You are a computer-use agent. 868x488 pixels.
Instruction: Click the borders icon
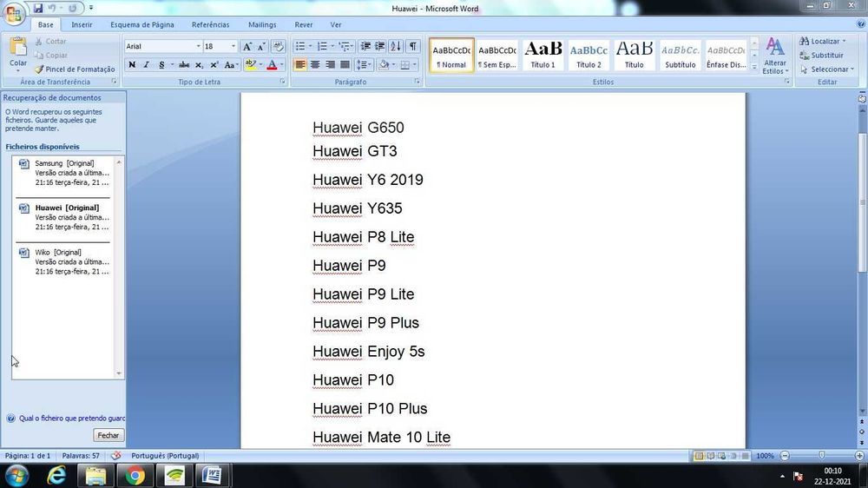coord(405,65)
